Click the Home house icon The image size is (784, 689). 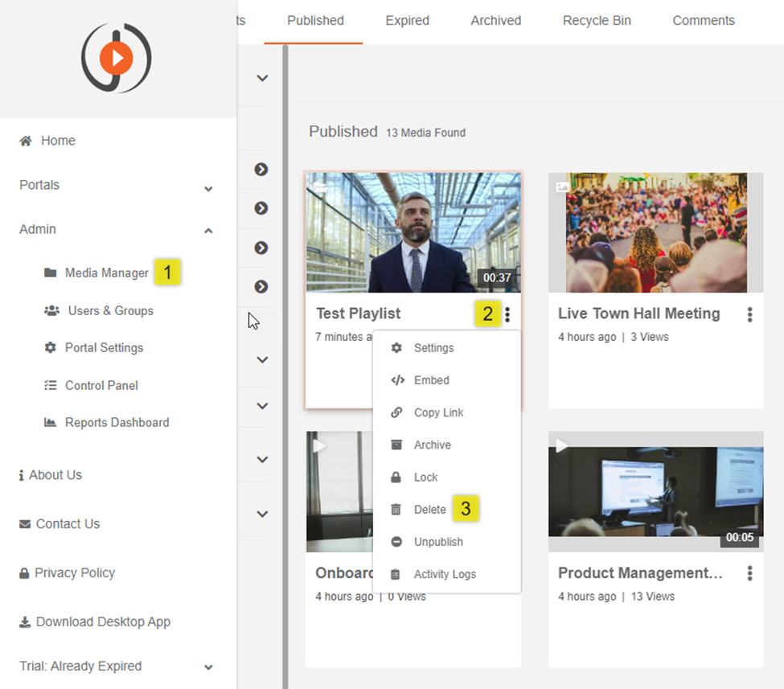(x=26, y=141)
